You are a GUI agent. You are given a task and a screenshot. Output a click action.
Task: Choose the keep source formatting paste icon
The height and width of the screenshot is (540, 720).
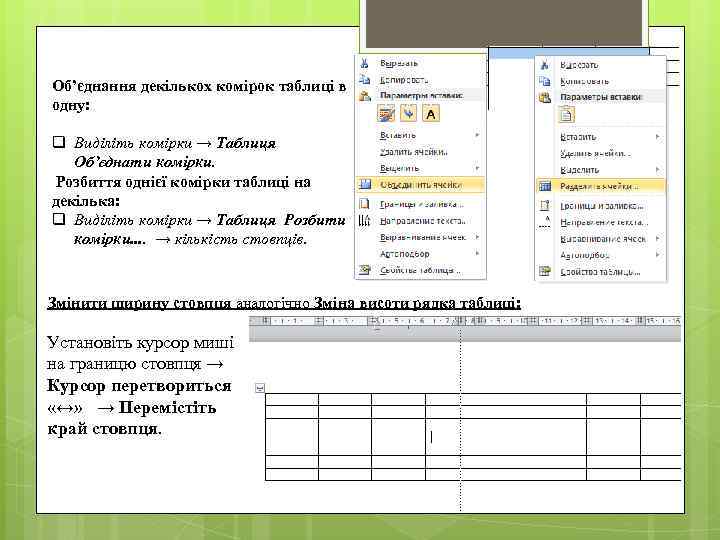pyautogui.click(x=386, y=113)
